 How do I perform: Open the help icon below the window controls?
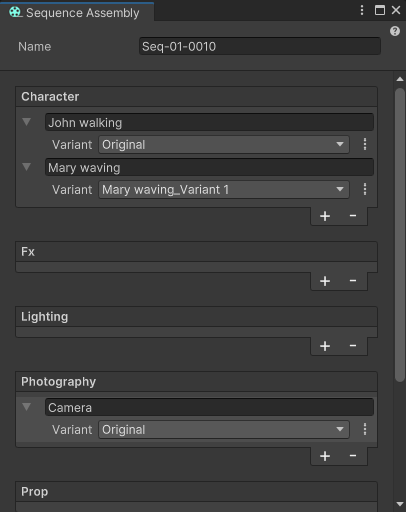(x=395, y=31)
